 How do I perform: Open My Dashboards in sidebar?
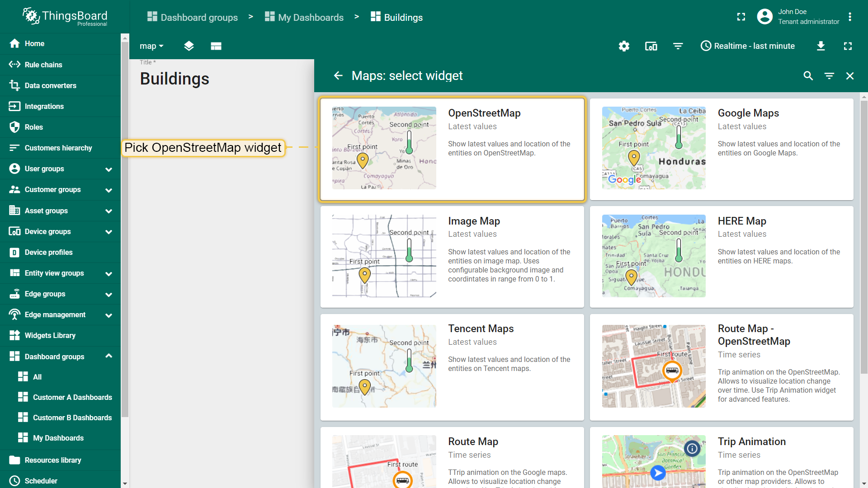[x=60, y=438]
